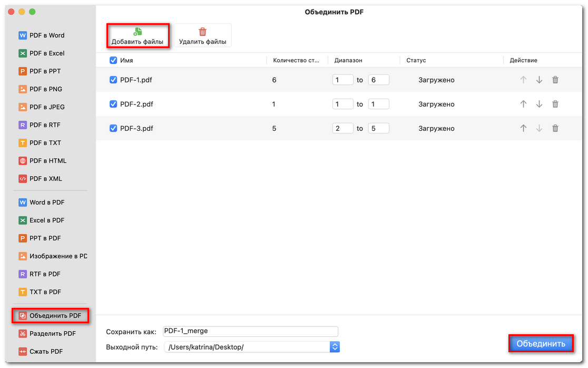Choose the PDF в HTML conversion mode
588x368 pixels.
point(43,161)
